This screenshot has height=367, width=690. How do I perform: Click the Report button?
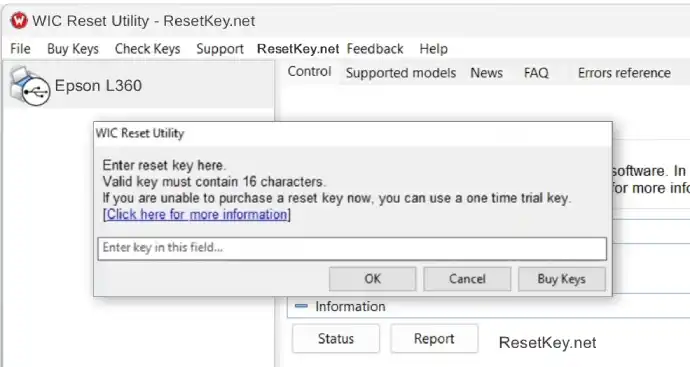tap(434, 339)
